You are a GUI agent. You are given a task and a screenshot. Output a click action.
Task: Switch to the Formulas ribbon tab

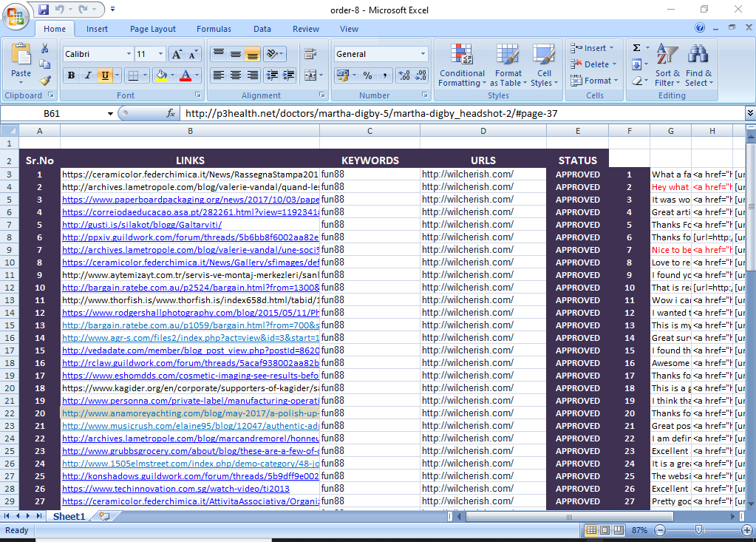tap(214, 29)
